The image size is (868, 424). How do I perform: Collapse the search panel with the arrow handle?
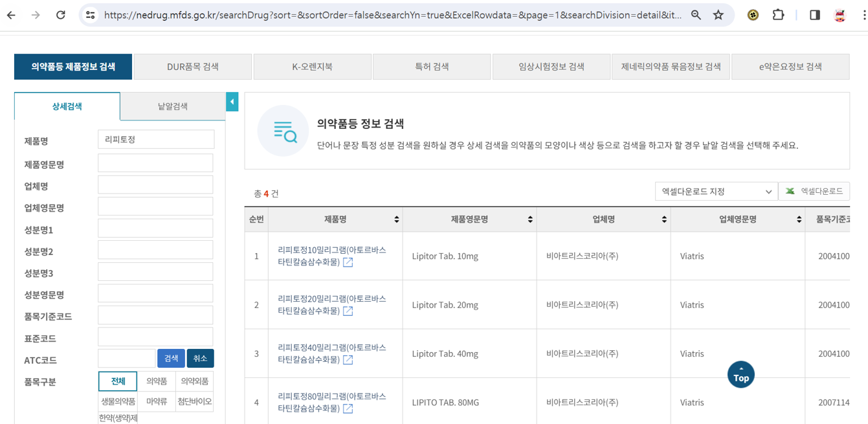[232, 102]
